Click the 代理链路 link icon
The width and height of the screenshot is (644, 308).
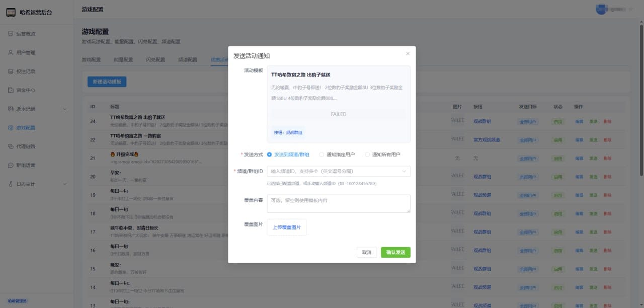pos(11,146)
